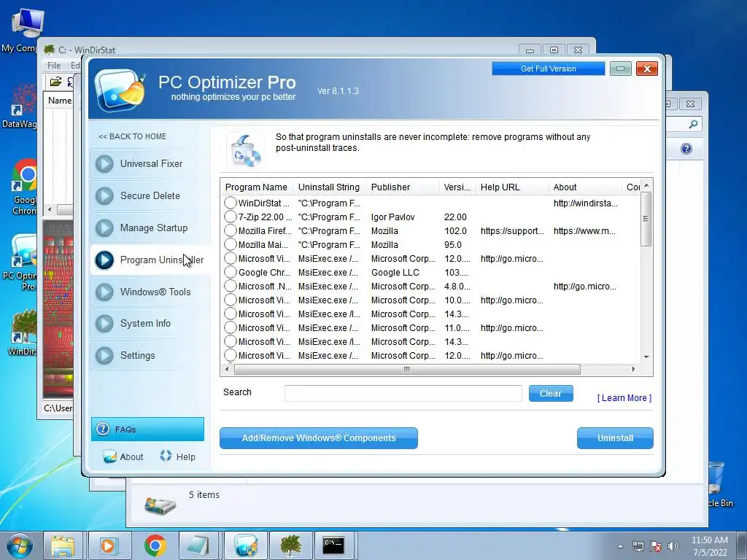Sort by Publisher column header
Screen dimensions: 747x560
click(403, 187)
